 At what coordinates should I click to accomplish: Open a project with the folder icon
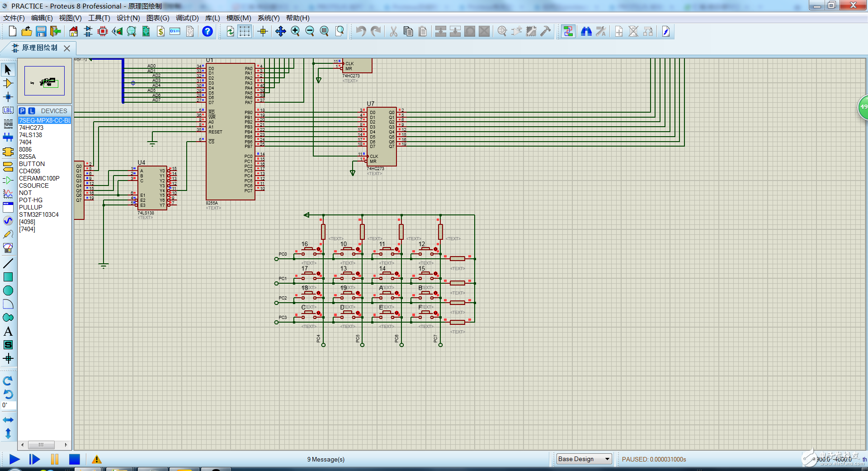pos(27,31)
